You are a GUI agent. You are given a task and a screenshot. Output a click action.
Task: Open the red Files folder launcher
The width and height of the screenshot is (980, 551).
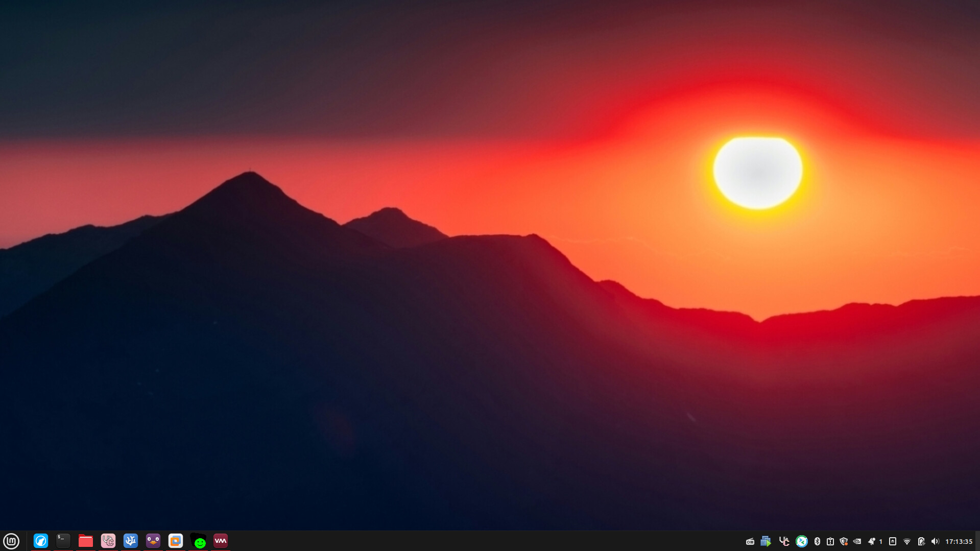pyautogui.click(x=86, y=541)
